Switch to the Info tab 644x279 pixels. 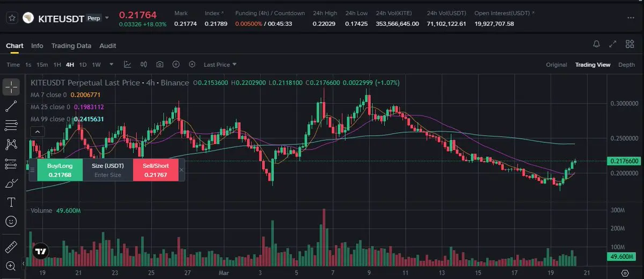coord(37,46)
